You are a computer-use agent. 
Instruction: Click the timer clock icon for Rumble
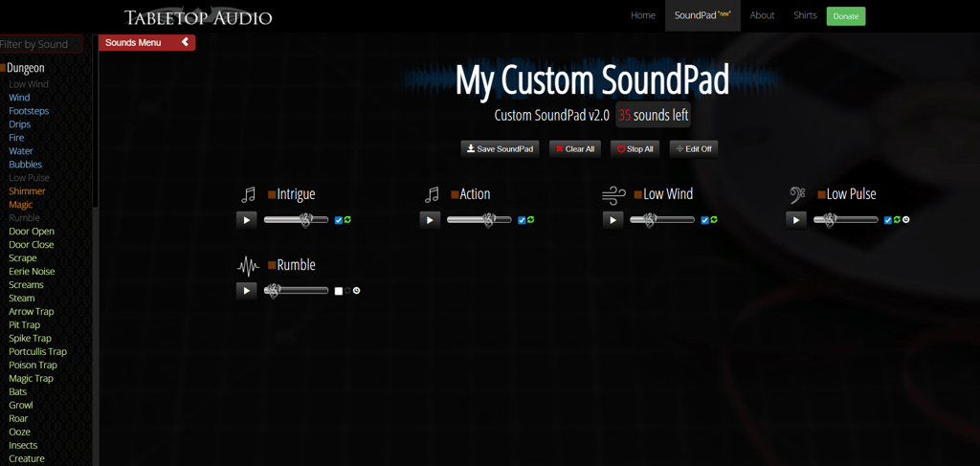(356, 291)
